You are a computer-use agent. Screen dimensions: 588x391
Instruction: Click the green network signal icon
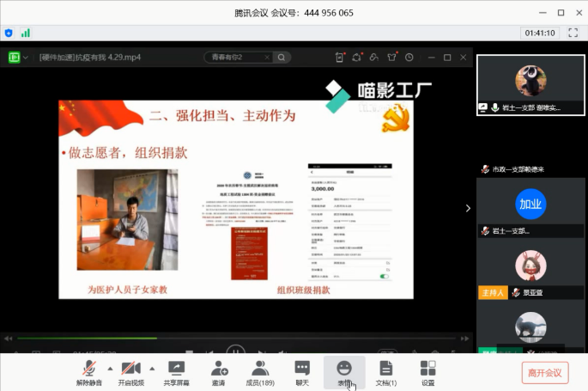[x=26, y=33]
